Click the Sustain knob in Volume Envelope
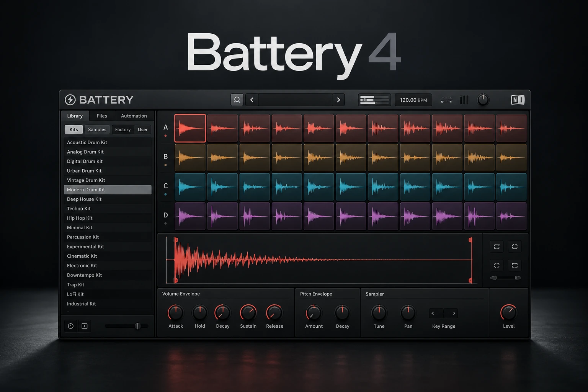This screenshot has height=392, width=588. (x=248, y=313)
